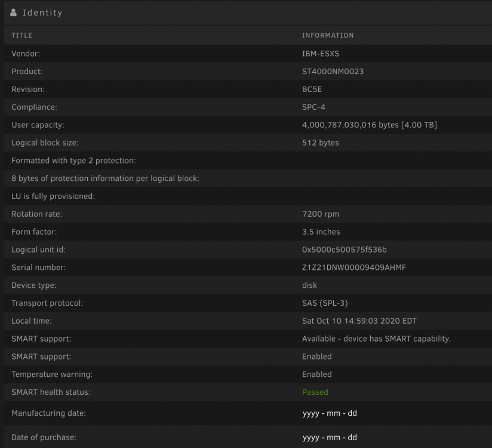The width and height of the screenshot is (492, 448).
Task: Click rotation rate value 7200 rpm
Action: click(x=321, y=214)
